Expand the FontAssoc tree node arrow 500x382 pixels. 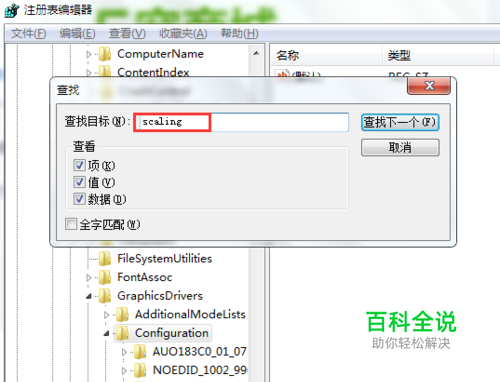click(x=89, y=277)
